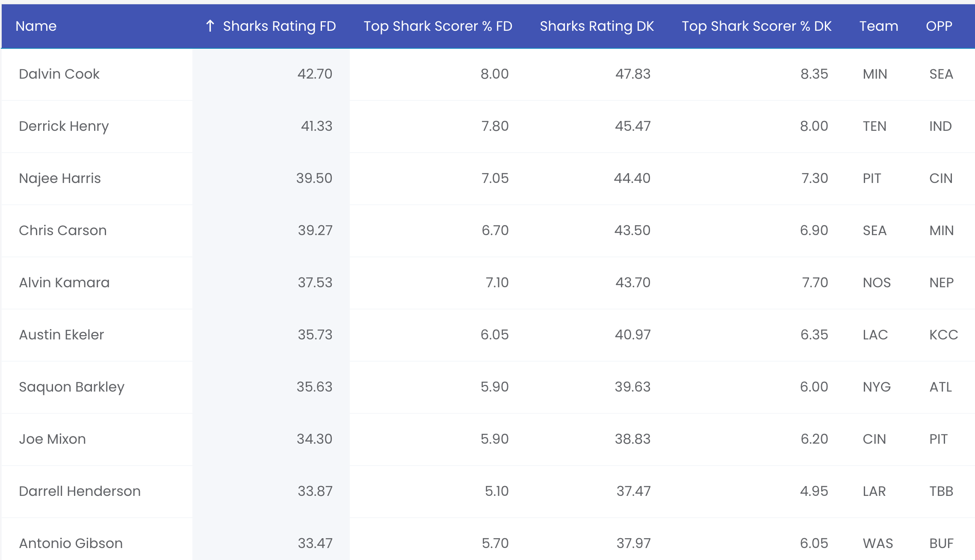Image resolution: width=975 pixels, height=560 pixels.
Task: Select the Joe Mixon name cell
Action: pyautogui.click(x=52, y=439)
